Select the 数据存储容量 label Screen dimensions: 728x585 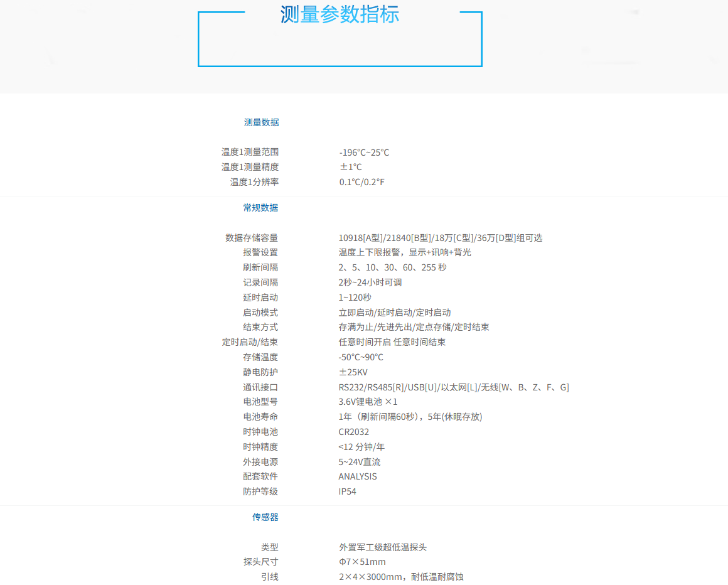251,238
